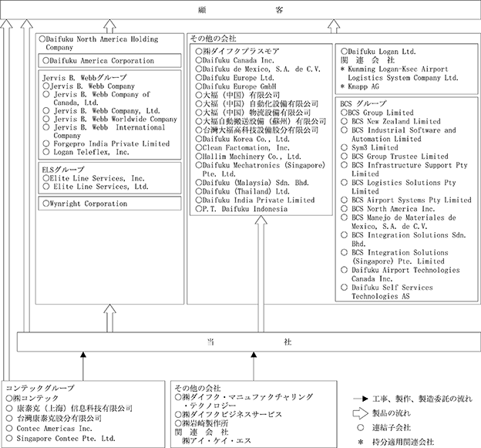Click "Wynright Corporation" box
481x448 pixels.
(109, 204)
